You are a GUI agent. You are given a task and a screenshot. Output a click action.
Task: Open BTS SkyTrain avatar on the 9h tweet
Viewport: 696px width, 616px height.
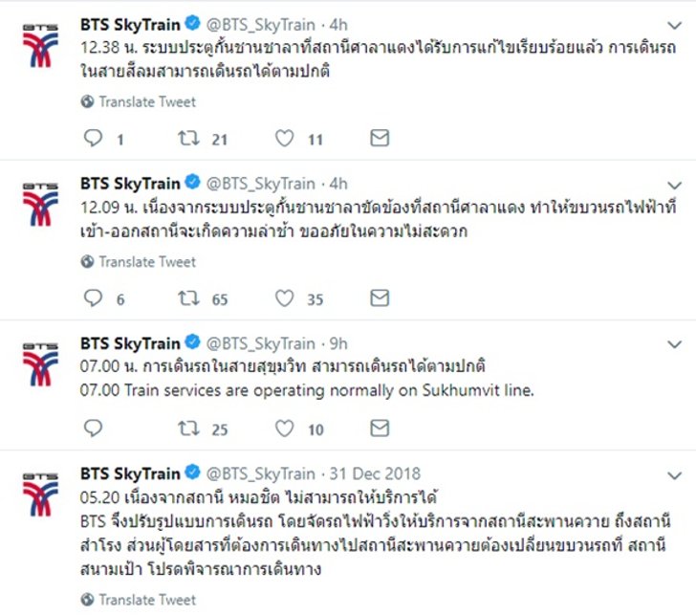coord(40,365)
